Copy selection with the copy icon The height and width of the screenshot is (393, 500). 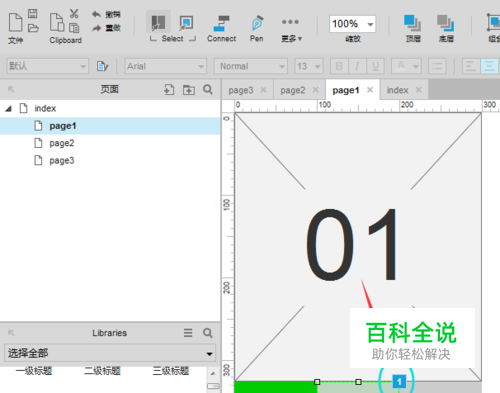74,28
